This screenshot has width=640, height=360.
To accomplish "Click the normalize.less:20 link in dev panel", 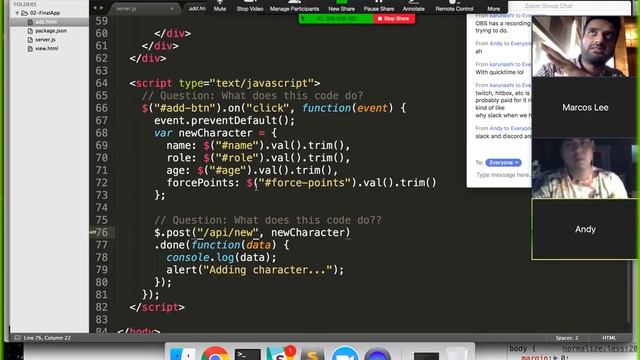I will click(599, 349).
